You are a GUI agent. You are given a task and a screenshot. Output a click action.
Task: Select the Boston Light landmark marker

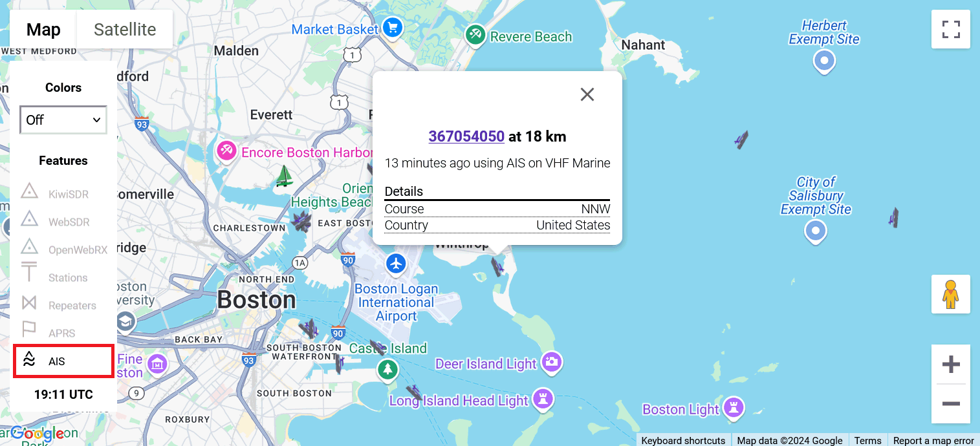tap(734, 407)
